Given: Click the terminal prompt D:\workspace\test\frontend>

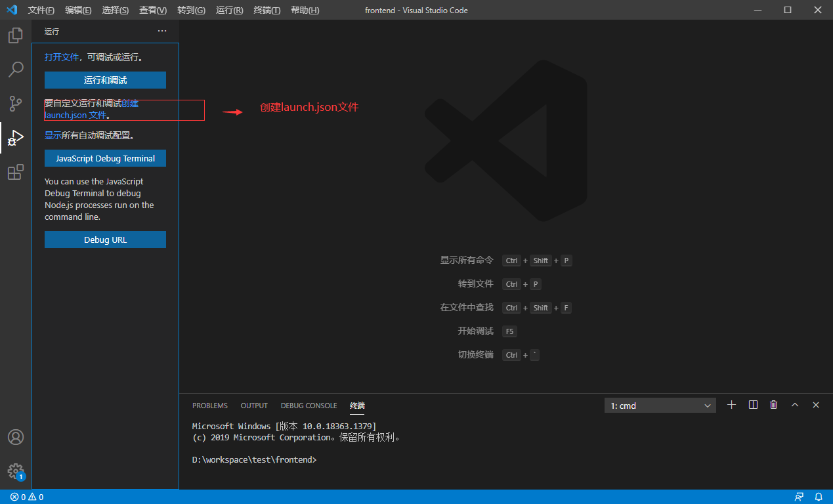Looking at the screenshot, I should [254, 460].
